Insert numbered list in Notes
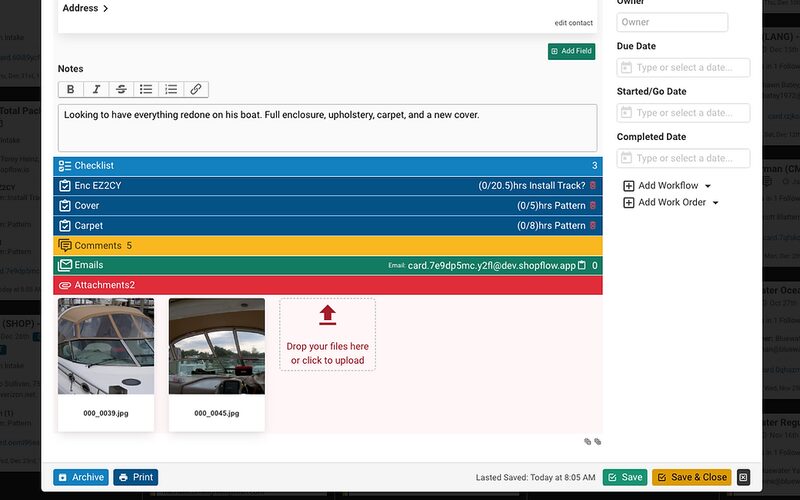The width and height of the screenshot is (800, 500). click(x=171, y=89)
